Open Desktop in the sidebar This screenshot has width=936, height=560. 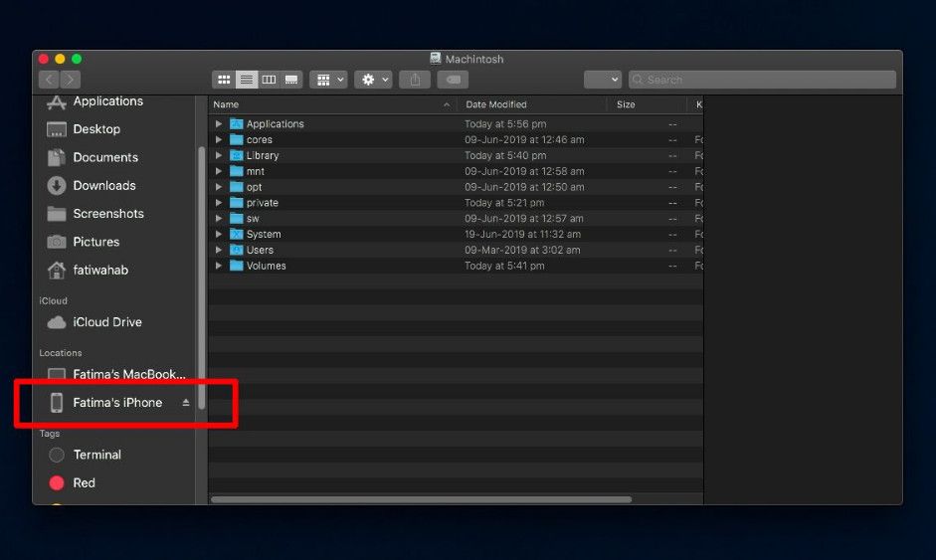96,129
